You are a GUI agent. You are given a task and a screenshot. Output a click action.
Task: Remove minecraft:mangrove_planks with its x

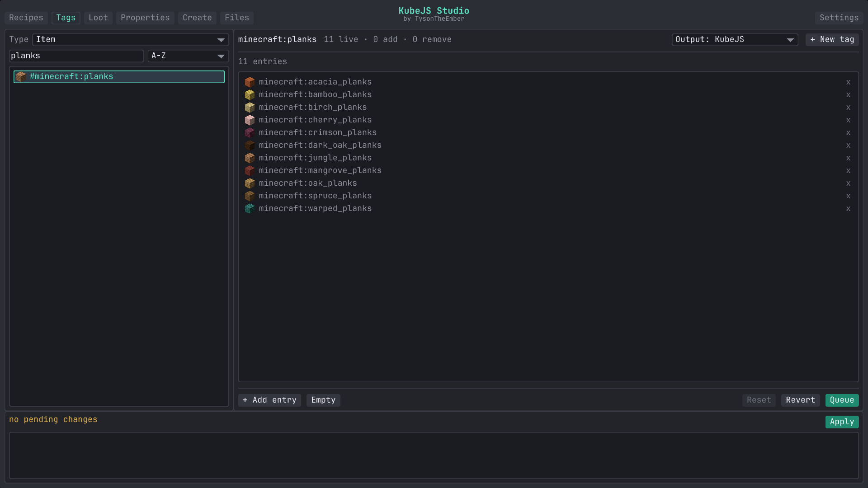click(848, 171)
